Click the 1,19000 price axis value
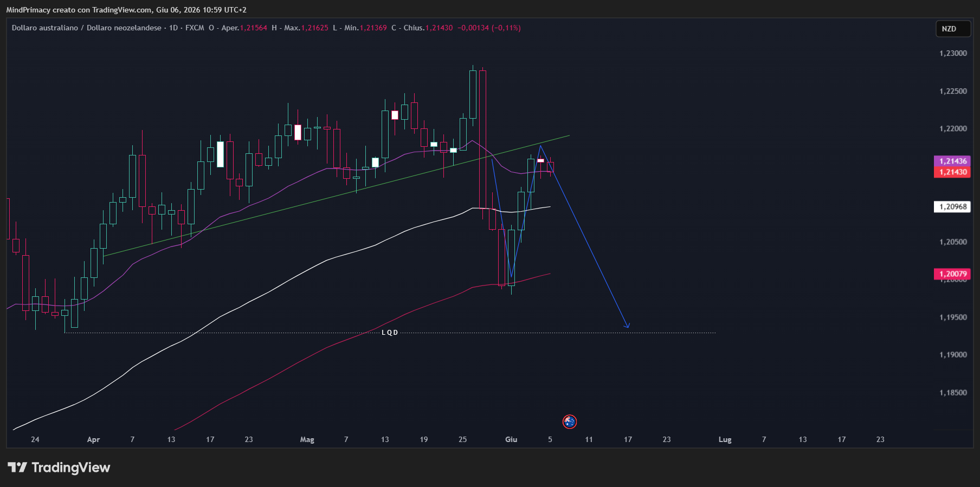The height and width of the screenshot is (487, 980). tap(953, 354)
